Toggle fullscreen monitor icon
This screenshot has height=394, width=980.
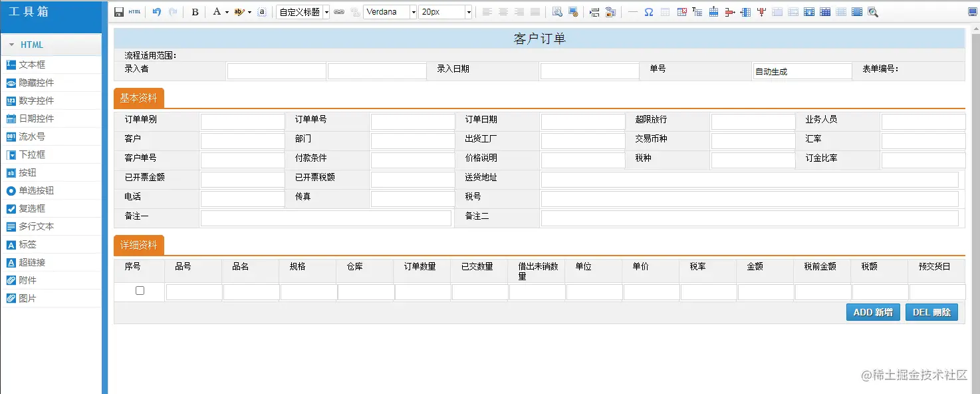point(972,12)
